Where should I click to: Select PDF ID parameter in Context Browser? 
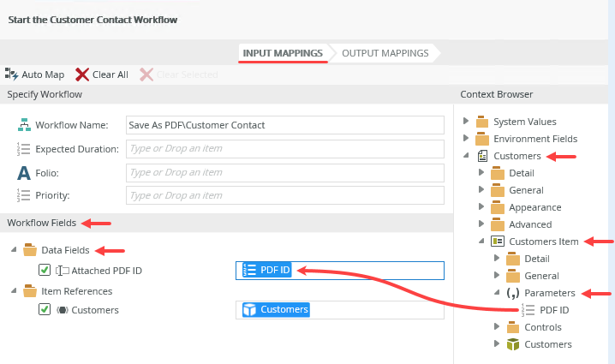click(x=554, y=310)
